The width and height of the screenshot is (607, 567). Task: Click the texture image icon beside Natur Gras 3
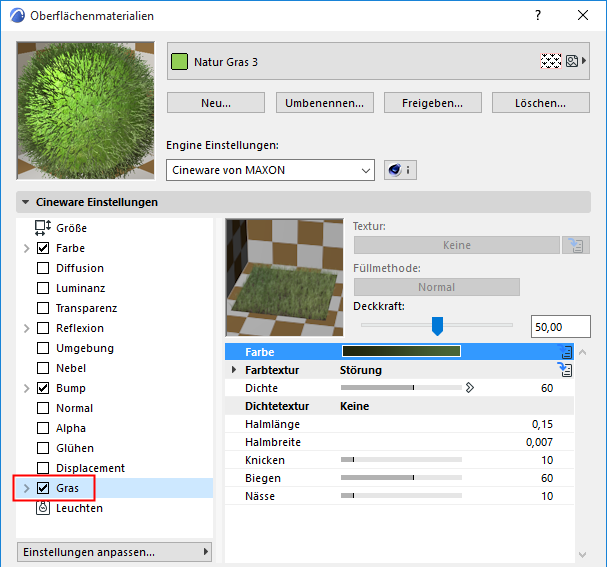[572, 61]
